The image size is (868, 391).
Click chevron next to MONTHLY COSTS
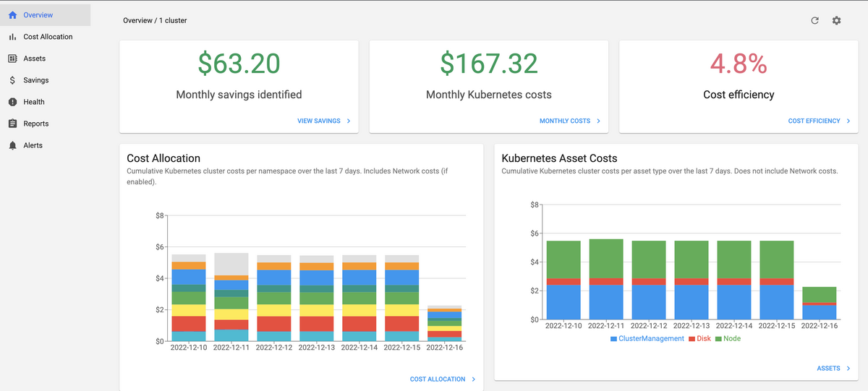(598, 121)
